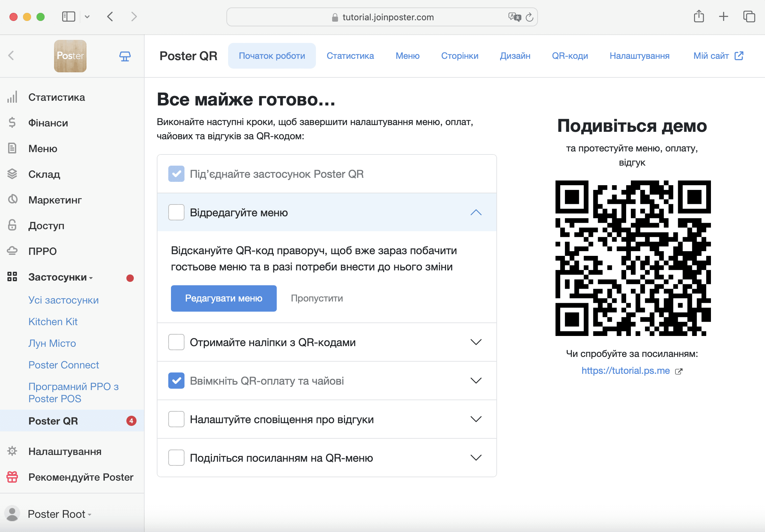The height and width of the screenshot is (532, 765).
Task: Open the POS terminal icon beside logo
Action: [x=125, y=56]
